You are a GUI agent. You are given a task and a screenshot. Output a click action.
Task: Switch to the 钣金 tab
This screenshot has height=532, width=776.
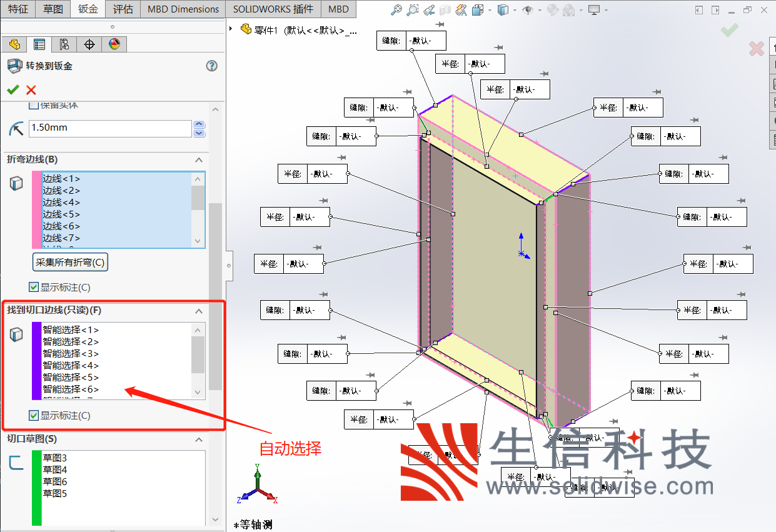click(88, 9)
